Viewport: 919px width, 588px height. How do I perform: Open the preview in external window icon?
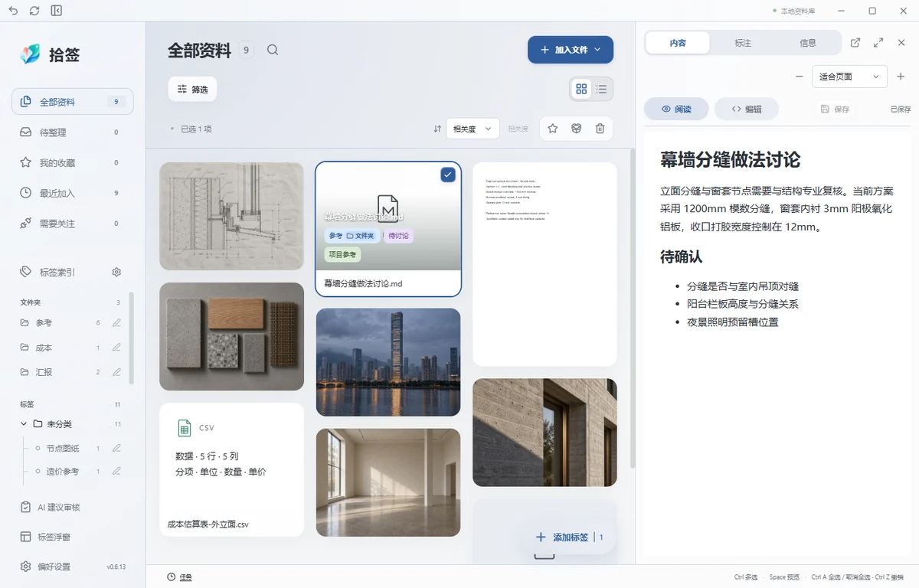(855, 43)
